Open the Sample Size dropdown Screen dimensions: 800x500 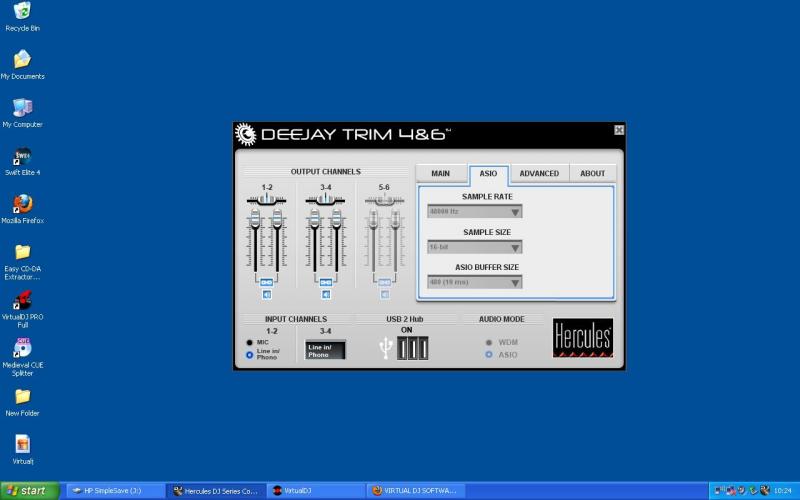point(474,247)
